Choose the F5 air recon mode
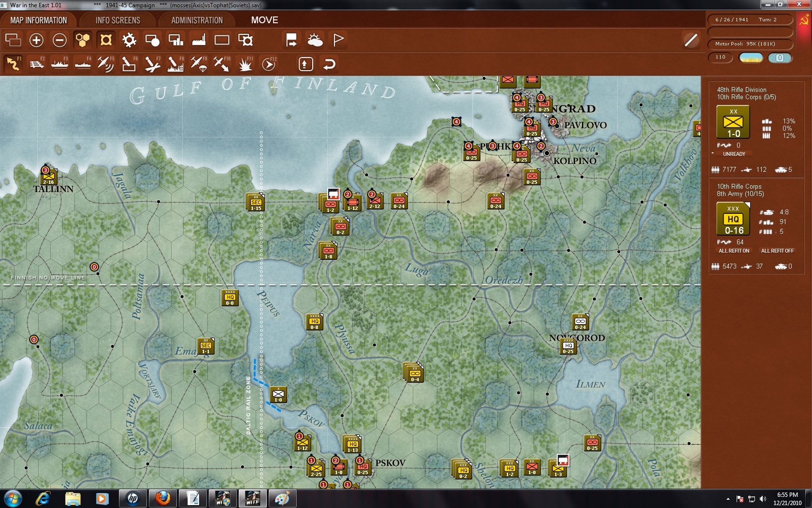 pyautogui.click(x=105, y=64)
